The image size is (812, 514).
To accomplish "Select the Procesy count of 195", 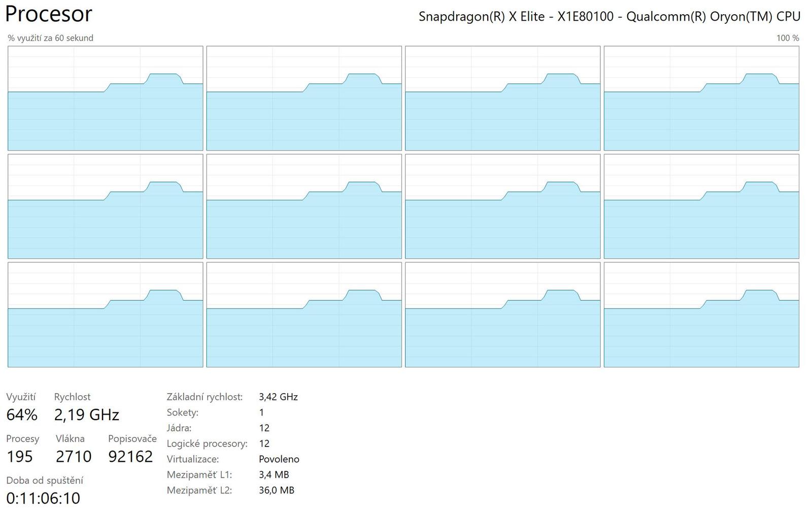I will [20, 456].
